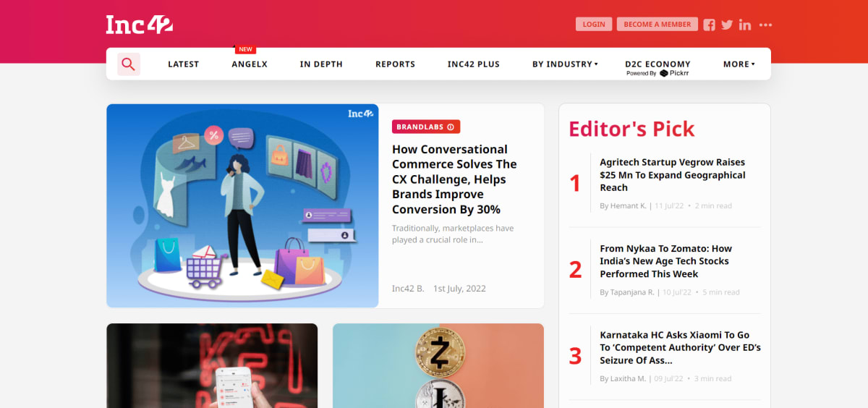Open the Inc42 Twitter icon

727,25
